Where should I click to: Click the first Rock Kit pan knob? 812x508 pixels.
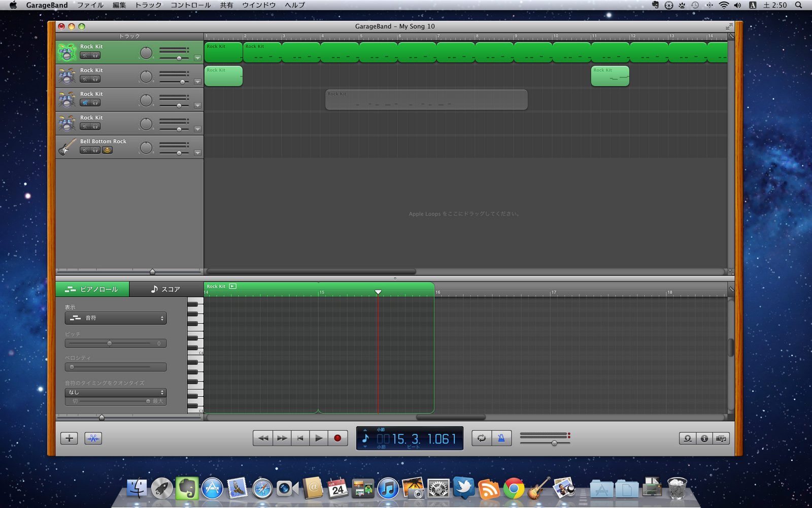146,52
